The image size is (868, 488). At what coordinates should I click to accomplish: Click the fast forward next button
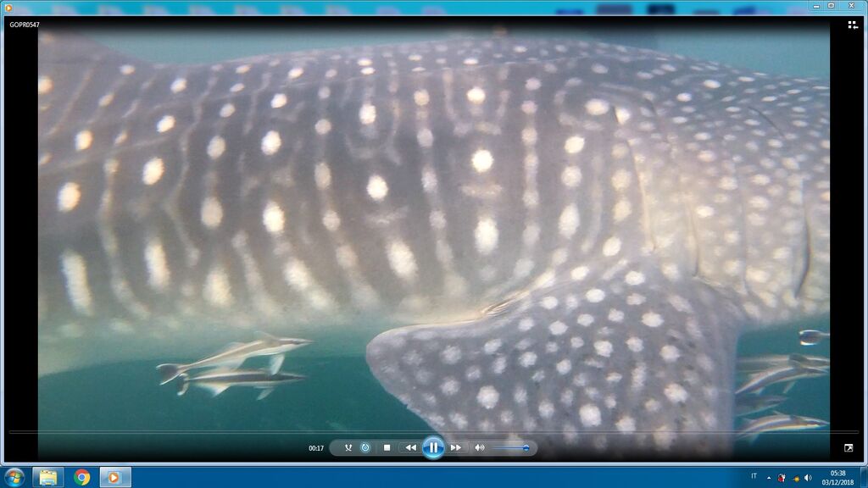click(x=456, y=447)
